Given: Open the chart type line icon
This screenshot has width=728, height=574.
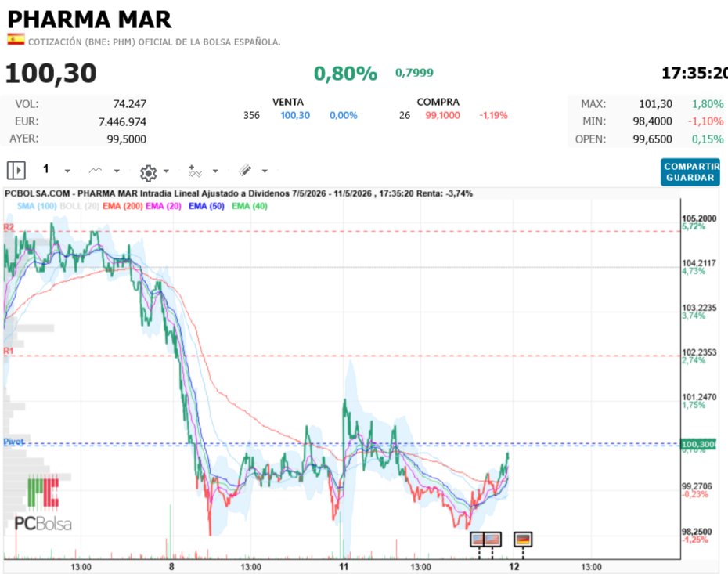Looking at the screenshot, I should click(x=96, y=171).
